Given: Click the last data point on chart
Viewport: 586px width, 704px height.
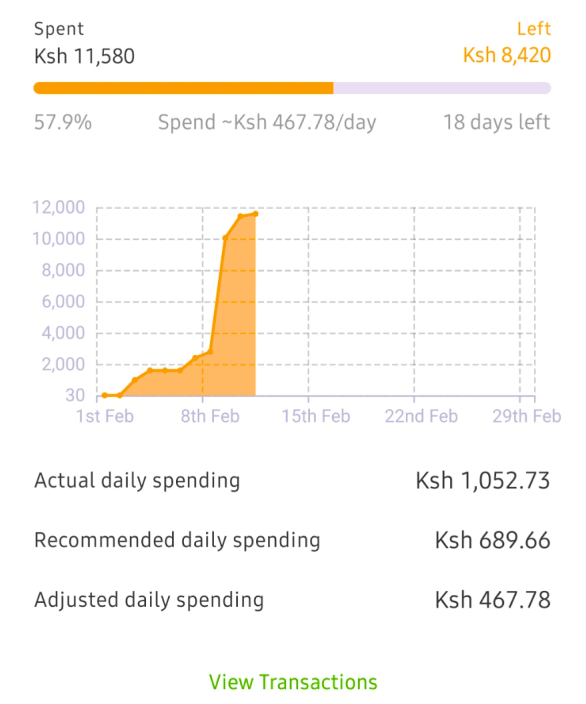Looking at the screenshot, I should coord(256,214).
